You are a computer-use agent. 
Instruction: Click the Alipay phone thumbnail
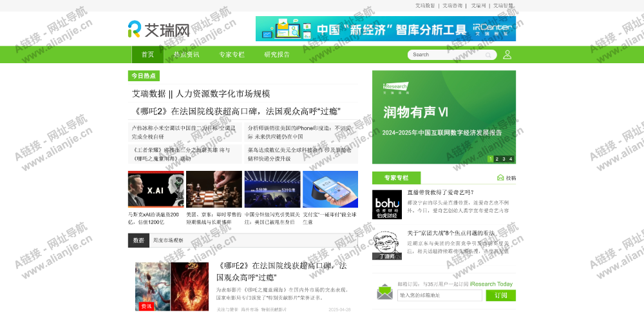tap(330, 189)
